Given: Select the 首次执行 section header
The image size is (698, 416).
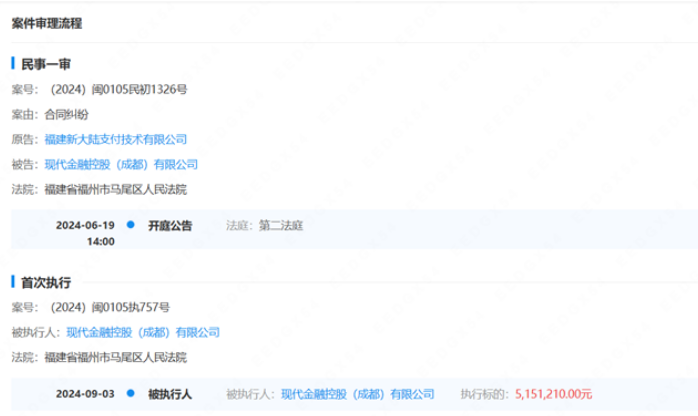Looking at the screenshot, I should coord(46,283).
